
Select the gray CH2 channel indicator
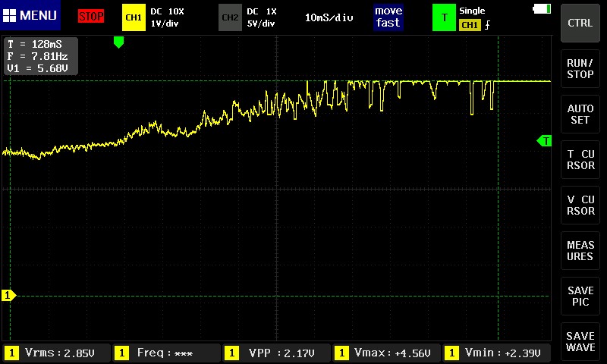(x=230, y=17)
